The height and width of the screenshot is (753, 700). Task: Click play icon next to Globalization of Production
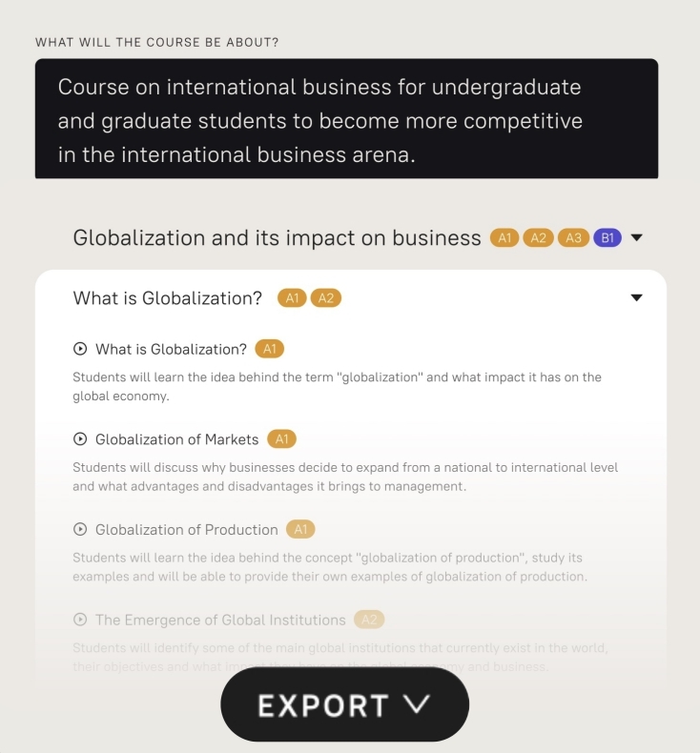click(x=80, y=529)
